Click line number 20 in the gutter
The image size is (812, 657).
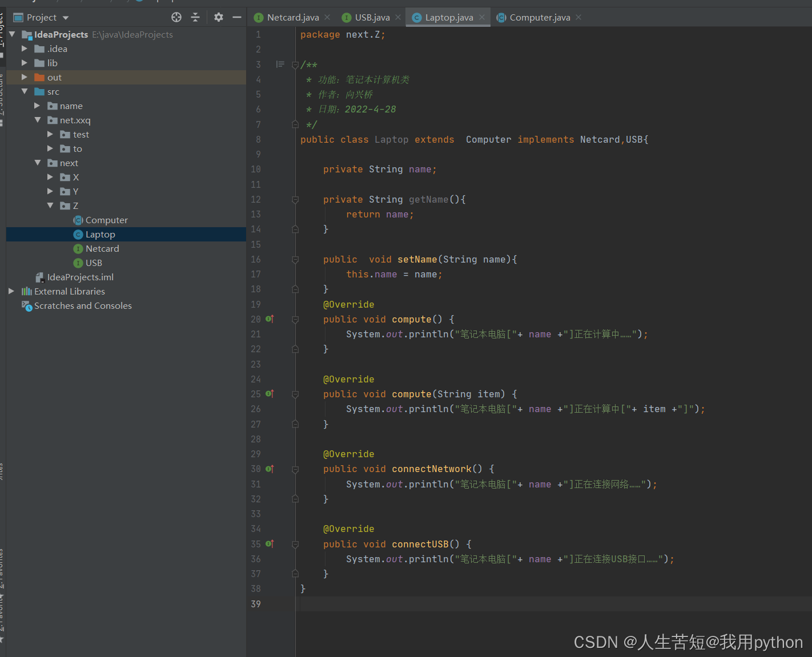(256, 320)
